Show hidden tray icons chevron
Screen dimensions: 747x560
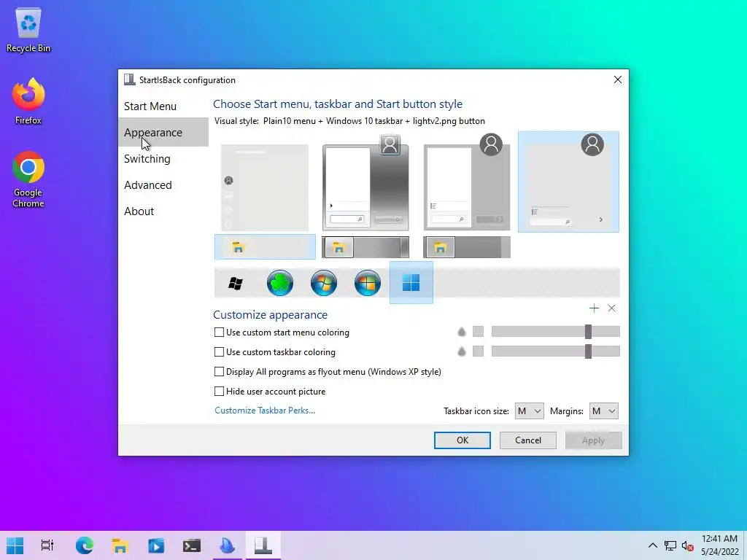(653, 545)
